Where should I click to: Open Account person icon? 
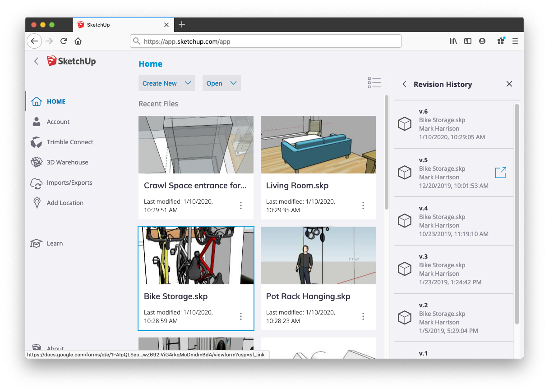(37, 122)
